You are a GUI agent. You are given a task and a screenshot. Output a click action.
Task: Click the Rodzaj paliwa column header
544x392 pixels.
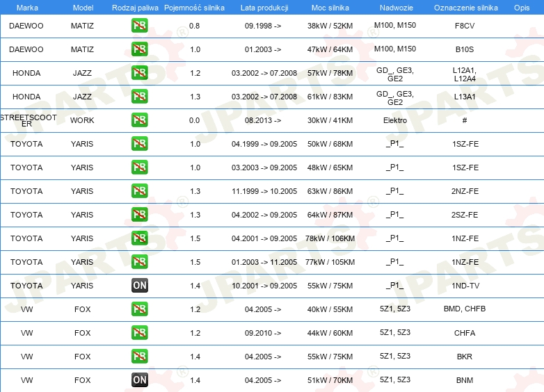pyautogui.click(x=135, y=8)
